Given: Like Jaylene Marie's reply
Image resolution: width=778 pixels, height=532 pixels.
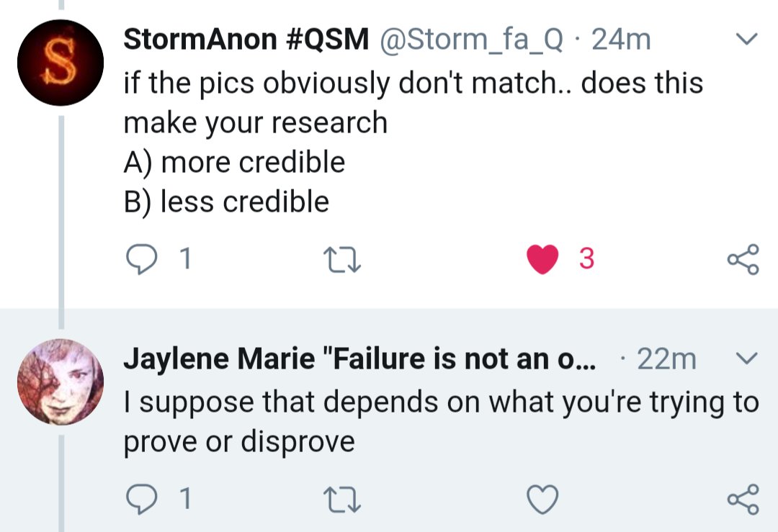Looking at the screenshot, I should (x=542, y=499).
